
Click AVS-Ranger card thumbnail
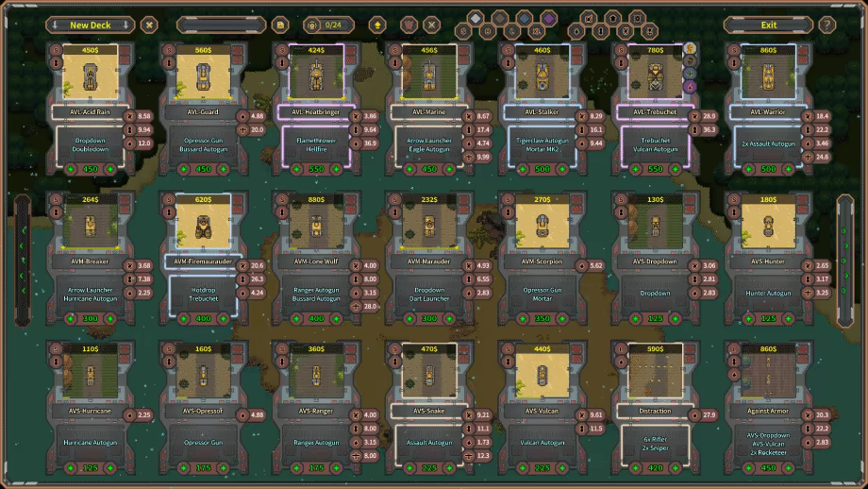[x=316, y=372]
